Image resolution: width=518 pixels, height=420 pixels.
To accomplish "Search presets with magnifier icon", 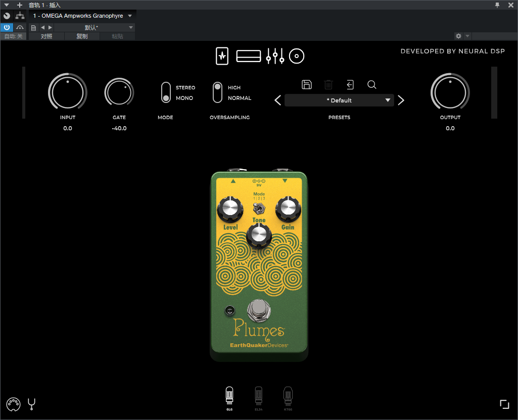I will click(x=371, y=85).
